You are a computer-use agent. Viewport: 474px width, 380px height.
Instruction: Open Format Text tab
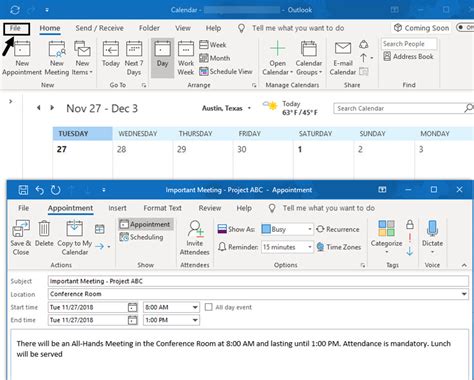162,208
